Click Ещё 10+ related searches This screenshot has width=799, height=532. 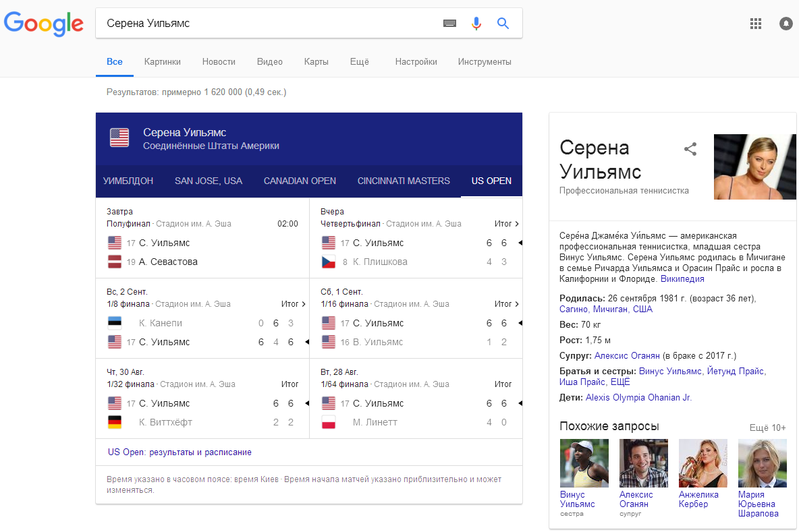pos(767,427)
